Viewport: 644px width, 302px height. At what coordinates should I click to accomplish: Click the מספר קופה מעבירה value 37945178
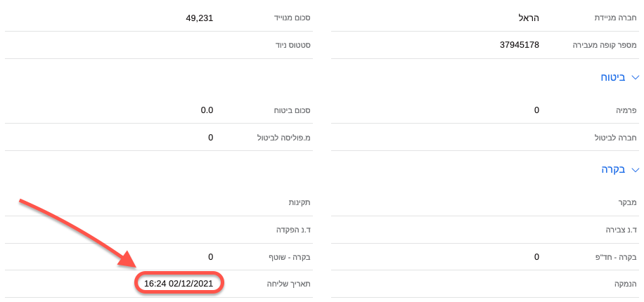click(519, 45)
